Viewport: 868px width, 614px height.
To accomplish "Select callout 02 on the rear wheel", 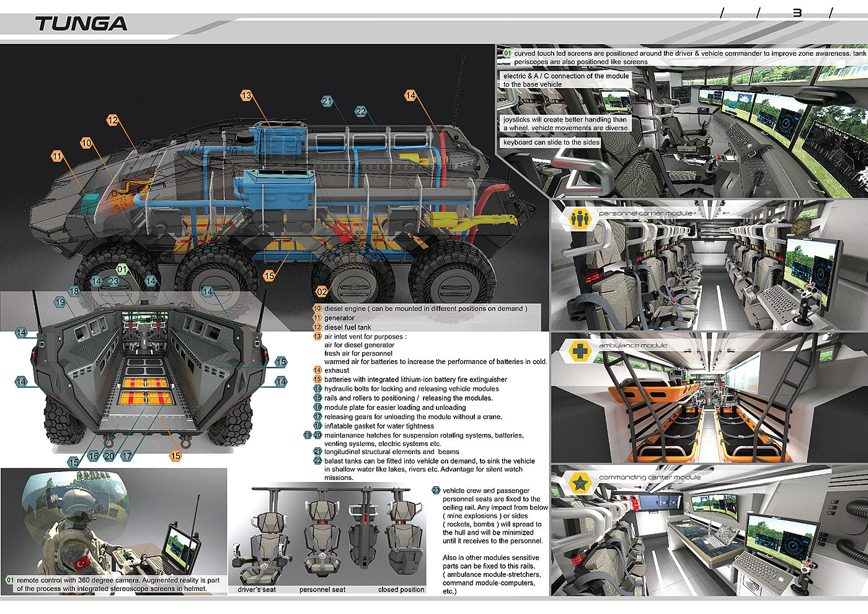I will click(x=322, y=291).
